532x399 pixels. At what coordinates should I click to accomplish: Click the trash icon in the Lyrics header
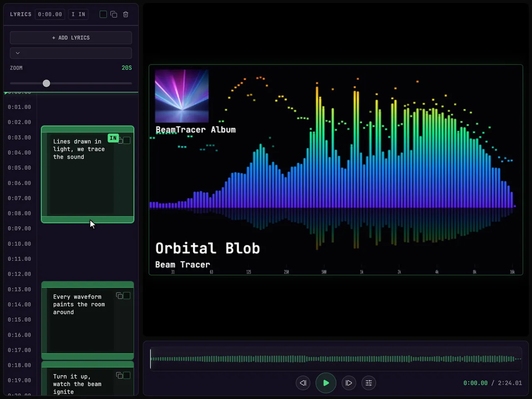pos(126,14)
